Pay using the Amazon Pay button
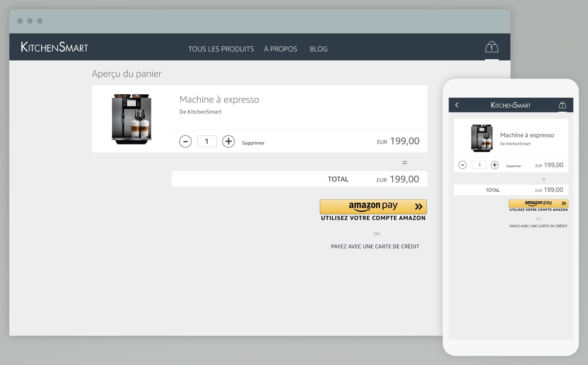 tap(373, 207)
